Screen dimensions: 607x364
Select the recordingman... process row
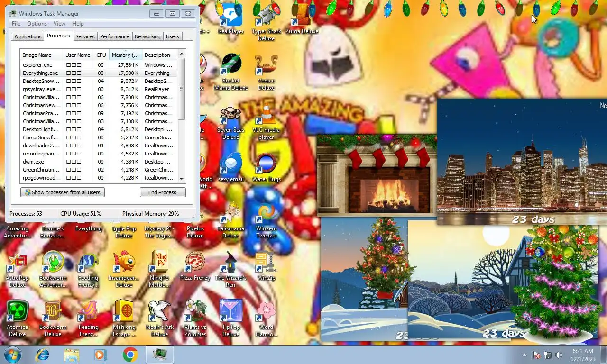click(x=99, y=154)
